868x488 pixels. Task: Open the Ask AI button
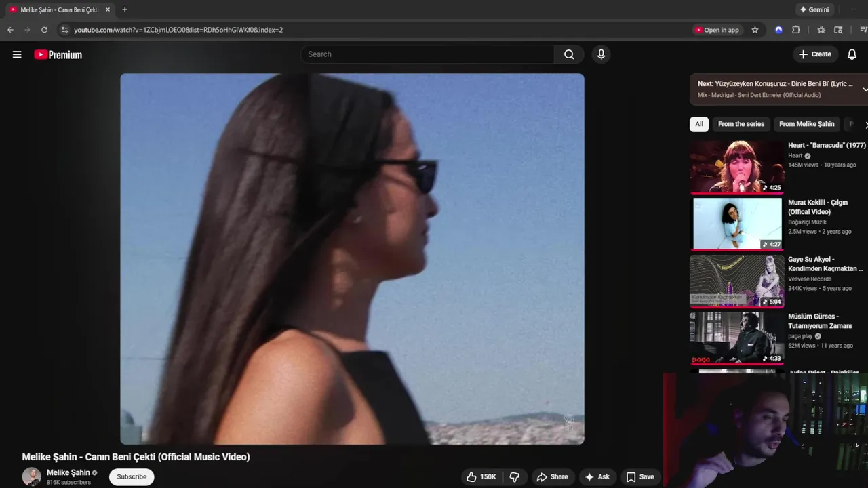(x=597, y=477)
